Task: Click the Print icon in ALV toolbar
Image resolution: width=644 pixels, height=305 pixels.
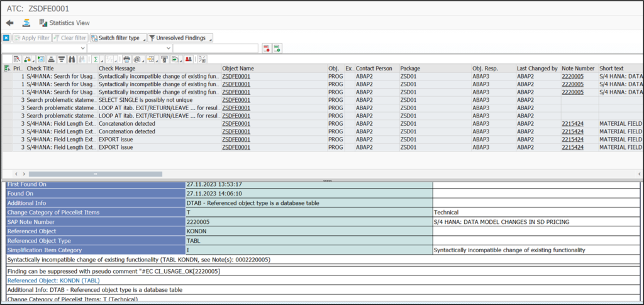Action: (126, 59)
